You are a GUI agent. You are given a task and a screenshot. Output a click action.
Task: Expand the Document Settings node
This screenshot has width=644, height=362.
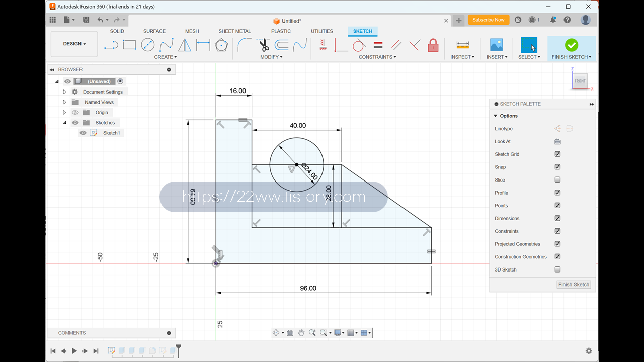(64, 92)
